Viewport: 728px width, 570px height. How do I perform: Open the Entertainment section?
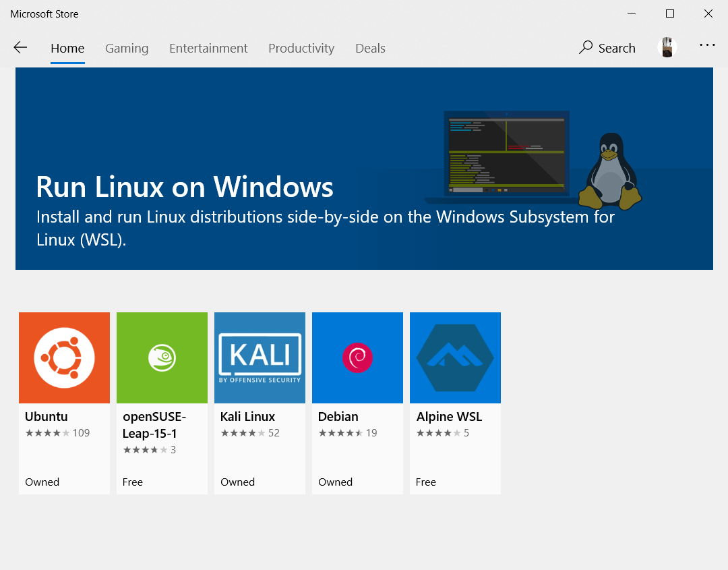point(208,48)
